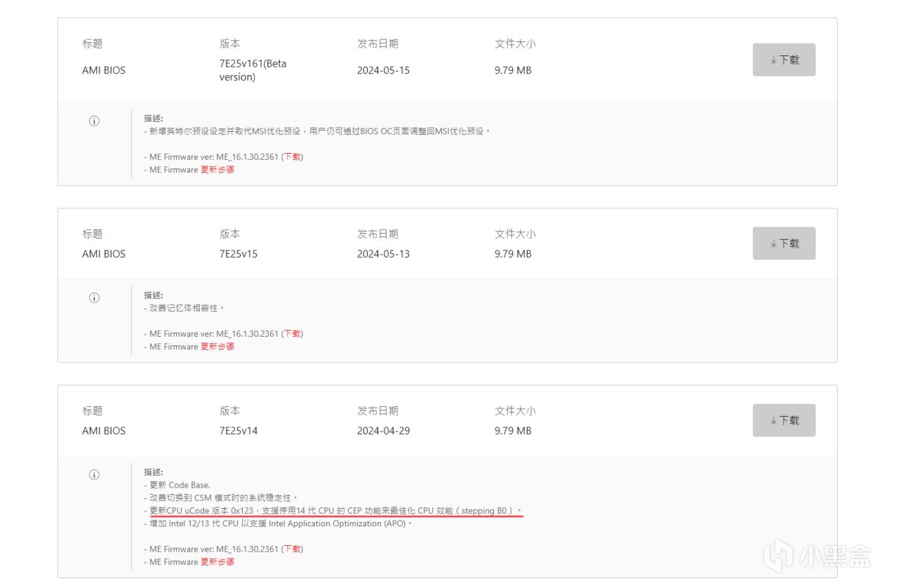Click the info icon for BIOS 7E25v161
This screenshot has height=588, width=898.
(94, 121)
